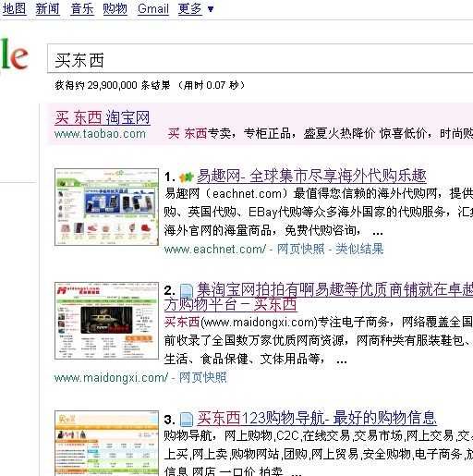Open the 地图 link in top navigation
Viewport: 473px width, 476px height.
click(x=14, y=8)
